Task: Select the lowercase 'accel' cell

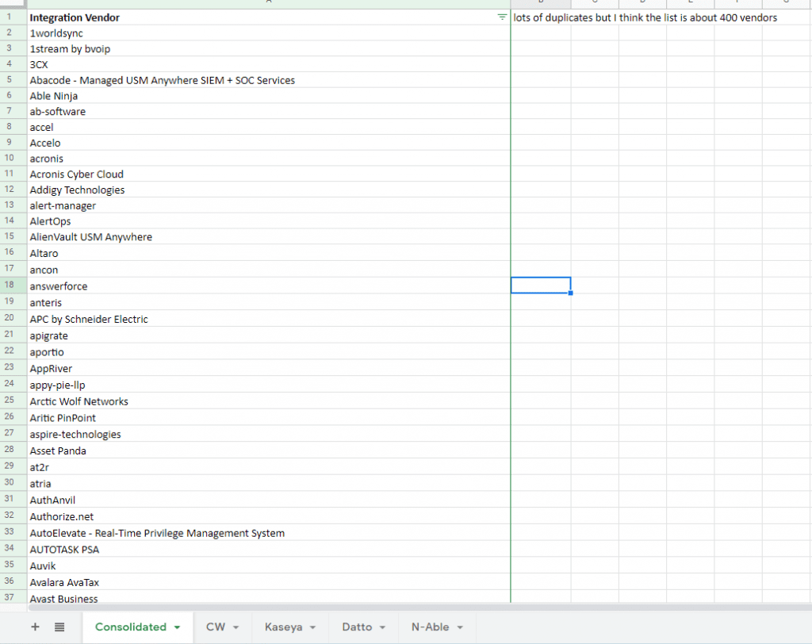Action: pyautogui.click(x=269, y=127)
